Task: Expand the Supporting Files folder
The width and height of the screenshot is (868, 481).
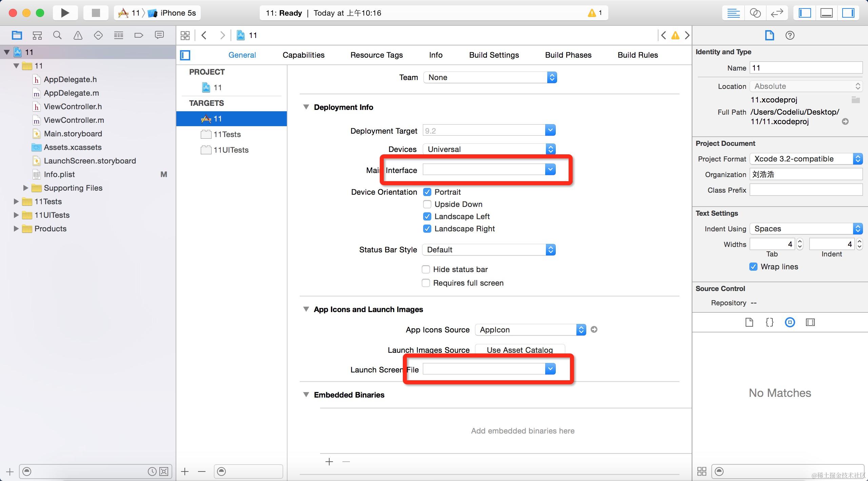Action: [25, 188]
